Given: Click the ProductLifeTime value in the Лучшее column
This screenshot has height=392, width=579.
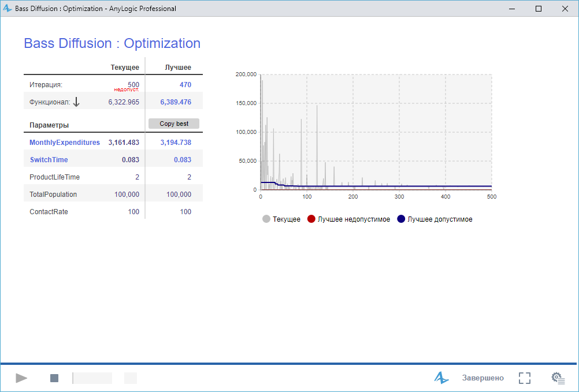Looking at the screenshot, I should pyautogui.click(x=189, y=177).
